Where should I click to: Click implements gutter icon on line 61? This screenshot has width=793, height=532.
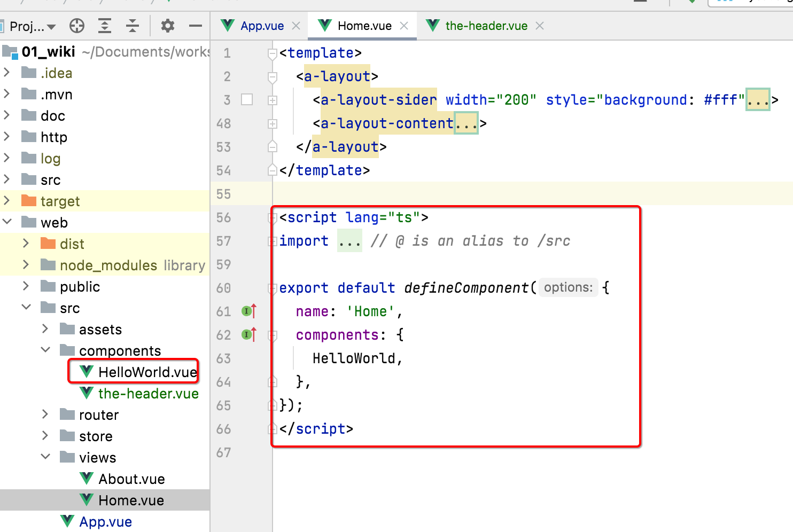pos(249,310)
